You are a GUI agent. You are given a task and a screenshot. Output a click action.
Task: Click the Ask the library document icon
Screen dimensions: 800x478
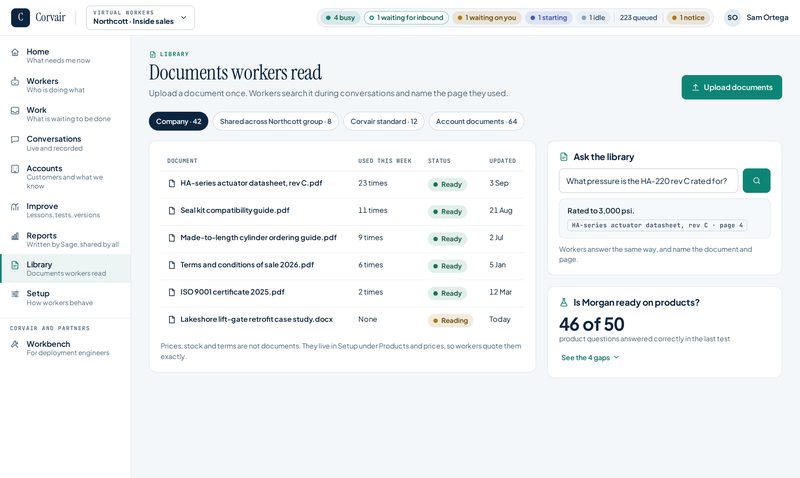[564, 157]
